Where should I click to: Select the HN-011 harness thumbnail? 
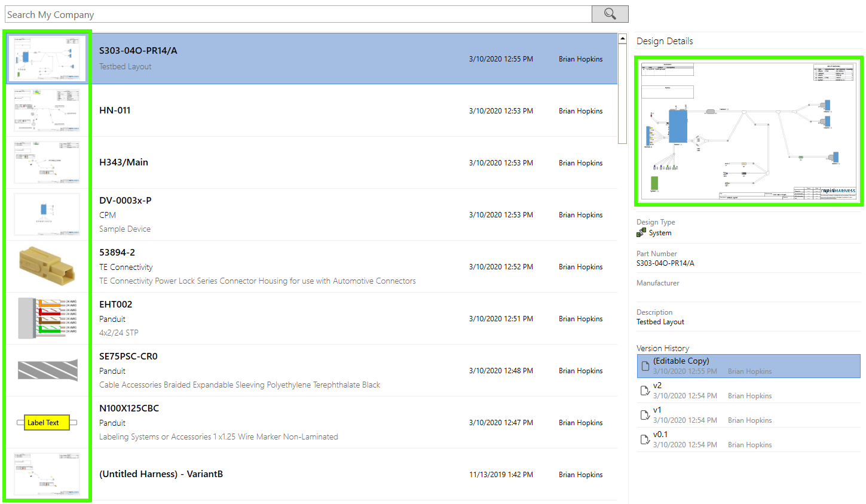47,110
